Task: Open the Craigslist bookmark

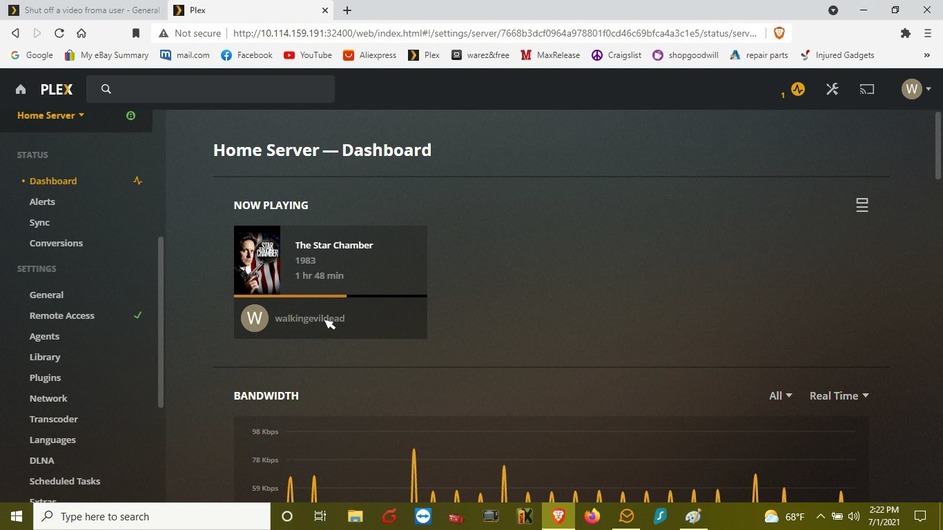Action: [x=616, y=55]
